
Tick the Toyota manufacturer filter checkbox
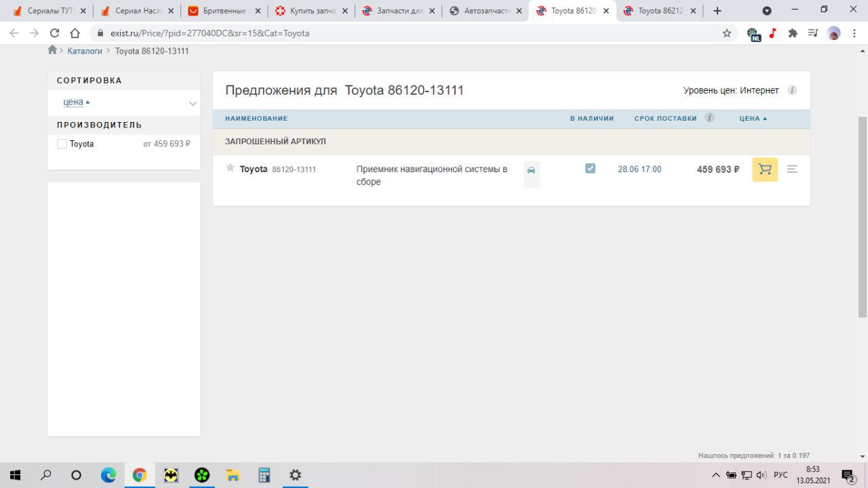pyautogui.click(x=62, y=144)
